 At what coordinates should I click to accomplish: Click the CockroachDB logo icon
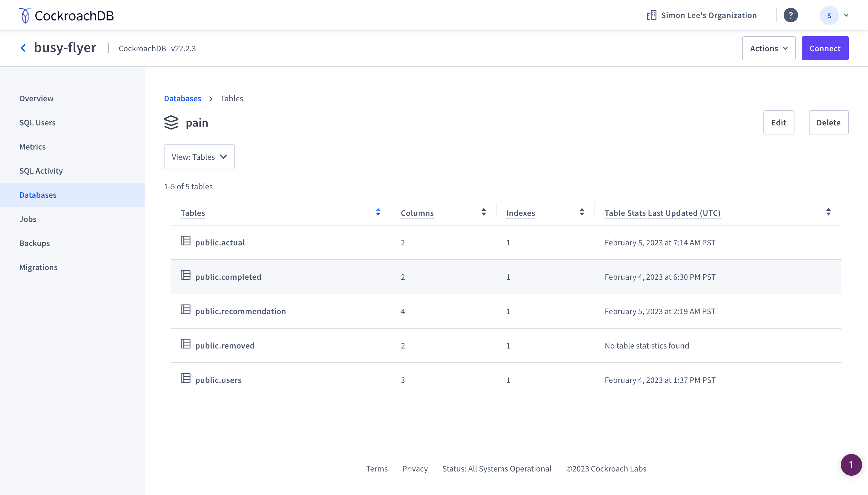point(25,16)
